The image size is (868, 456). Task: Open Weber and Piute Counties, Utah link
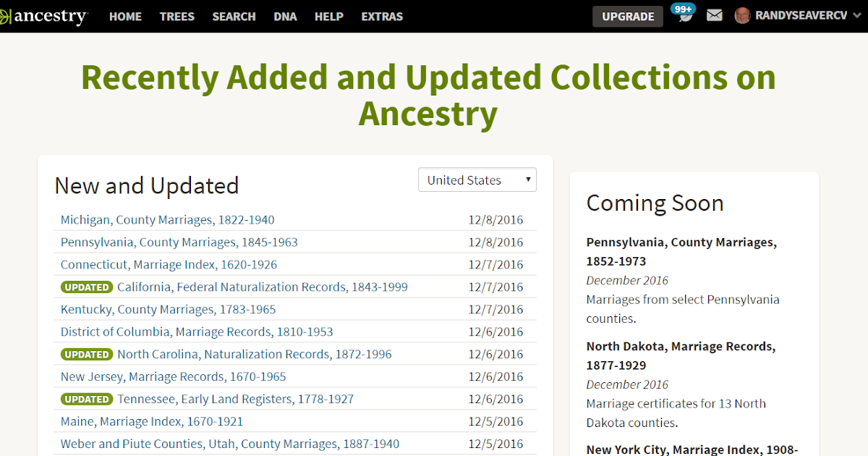tap(230, 444)
